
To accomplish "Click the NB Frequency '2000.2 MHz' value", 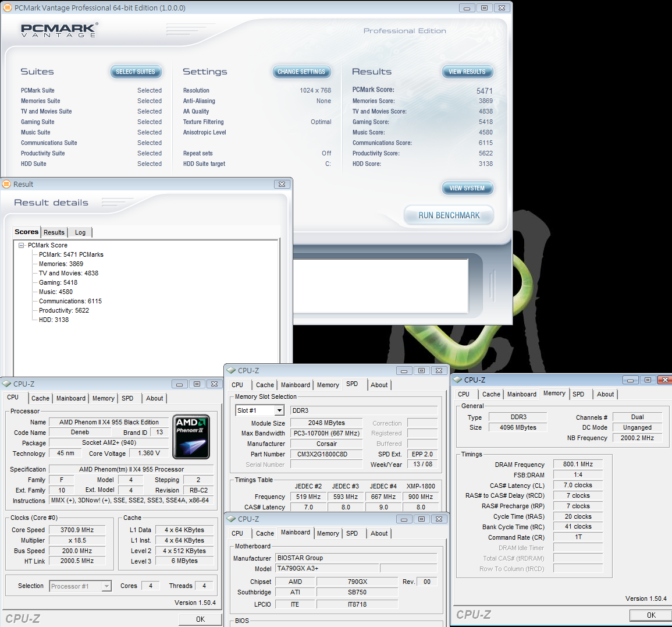I will click(x=637, y=438).
